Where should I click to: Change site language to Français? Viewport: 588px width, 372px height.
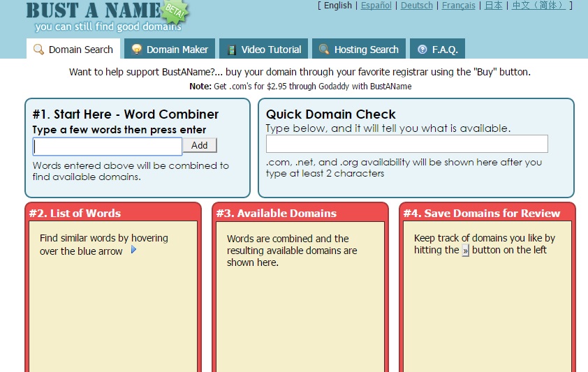pos(458,6)
